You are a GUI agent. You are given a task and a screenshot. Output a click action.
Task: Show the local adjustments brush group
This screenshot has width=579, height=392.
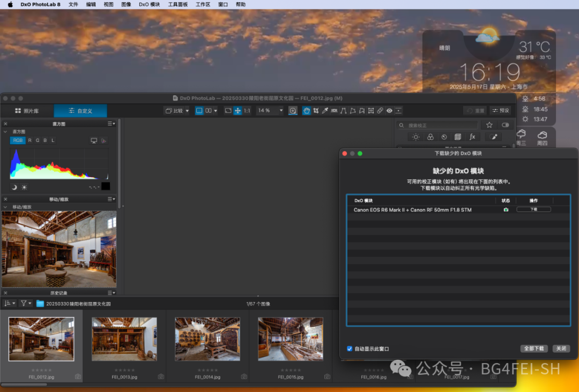click(x=493, y=137)
